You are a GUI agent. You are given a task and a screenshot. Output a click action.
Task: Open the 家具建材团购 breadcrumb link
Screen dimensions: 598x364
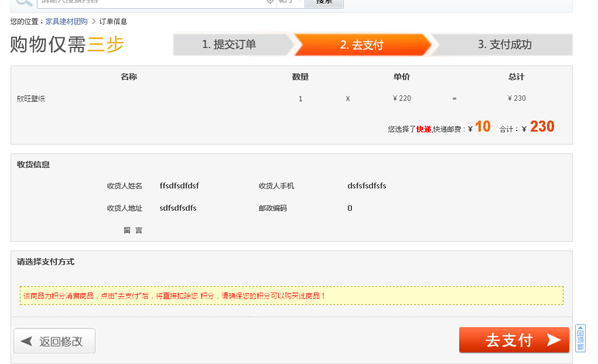click(x=66, y=21)
